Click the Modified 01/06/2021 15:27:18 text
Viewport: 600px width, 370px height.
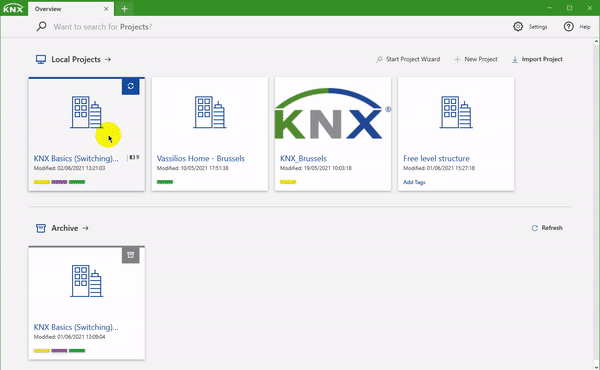point(439,168)
